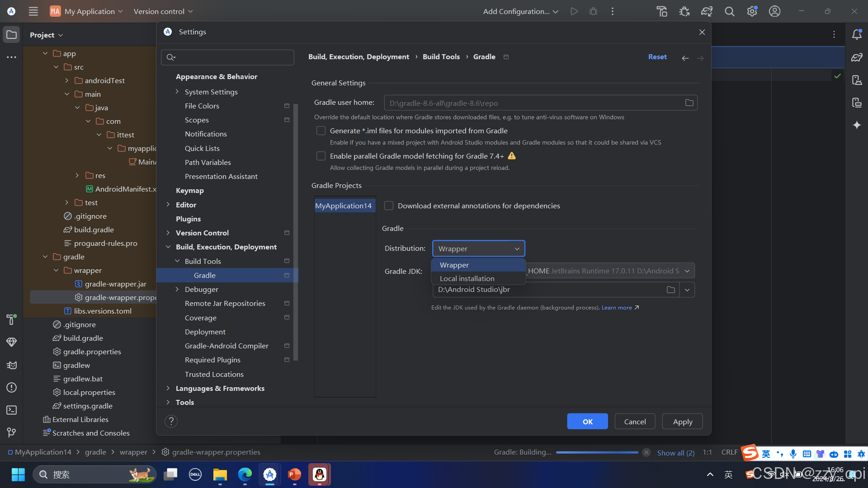Sync project with Gradle files

point(707,11)
